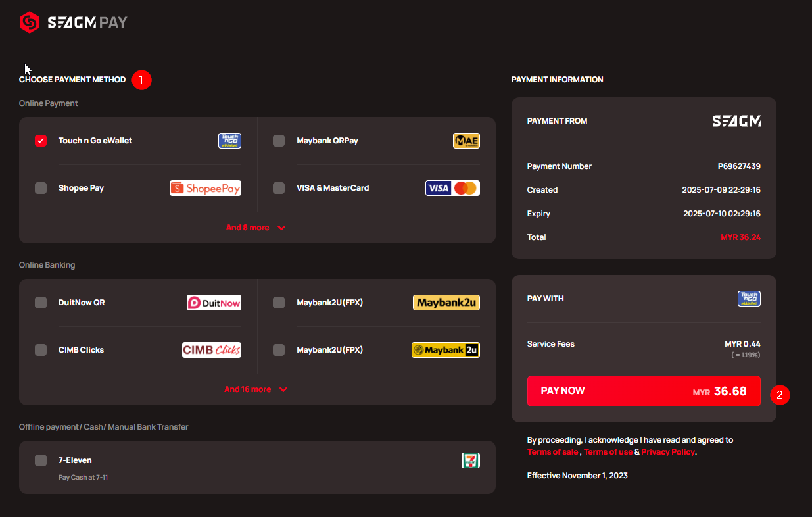The width and height of the screenshot is (812, 517).
Task: Click the Created date 2025-07-09 22:29:16
Action: tap(721, 190)
